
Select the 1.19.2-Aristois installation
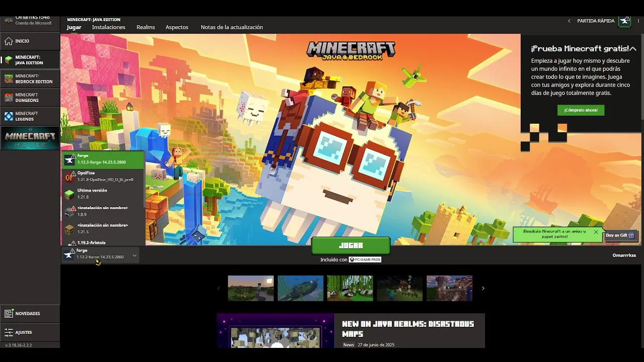[x=103, y=242]
